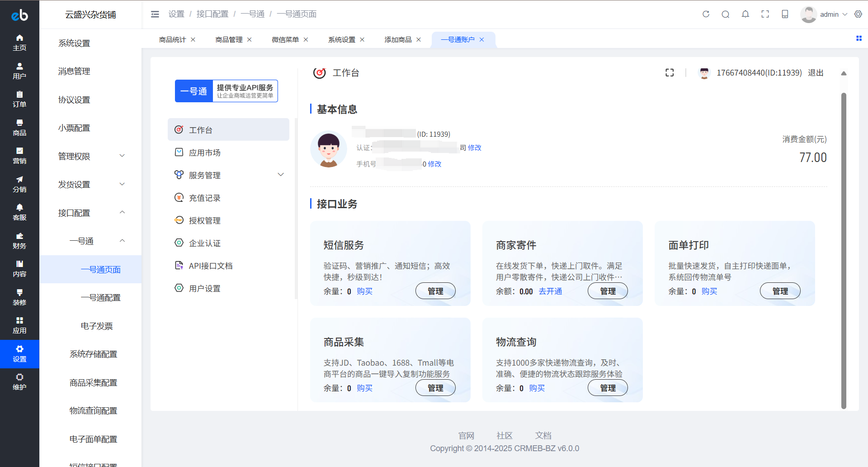
Task: Open the admin account dropdown
Action: [830, 14]
